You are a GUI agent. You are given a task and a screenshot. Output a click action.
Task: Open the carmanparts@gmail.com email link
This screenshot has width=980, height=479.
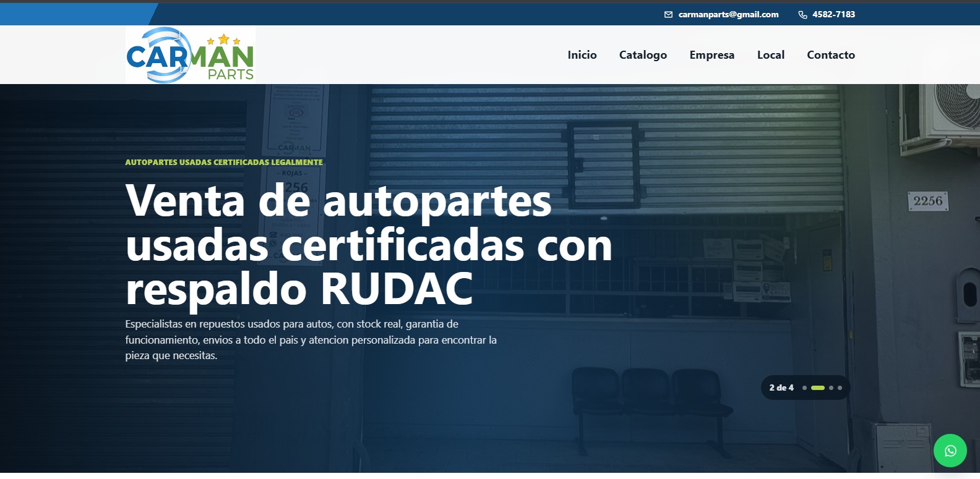coord(728,15)
